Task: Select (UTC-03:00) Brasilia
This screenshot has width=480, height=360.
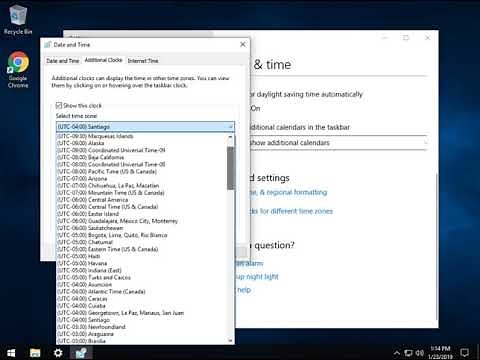Action: click(x=142, y=341)
